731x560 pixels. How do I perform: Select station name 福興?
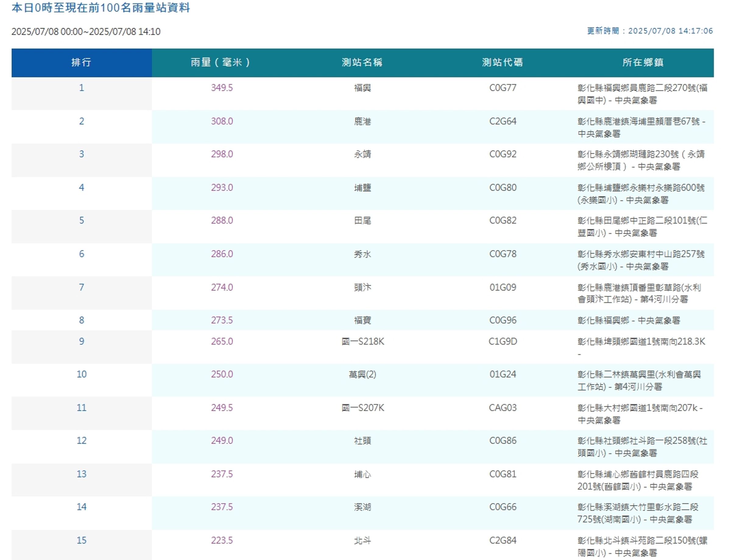coord(362,88)
